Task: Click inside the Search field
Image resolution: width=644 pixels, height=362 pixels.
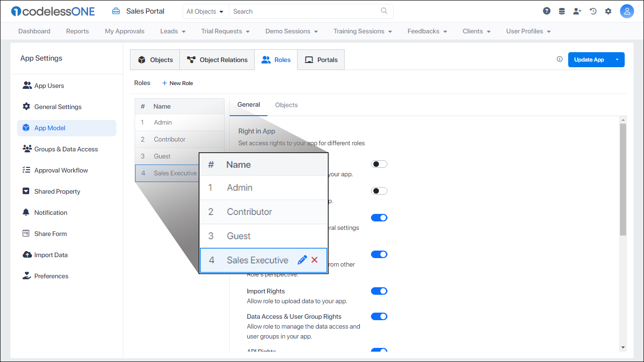Action: click(311, 11)
